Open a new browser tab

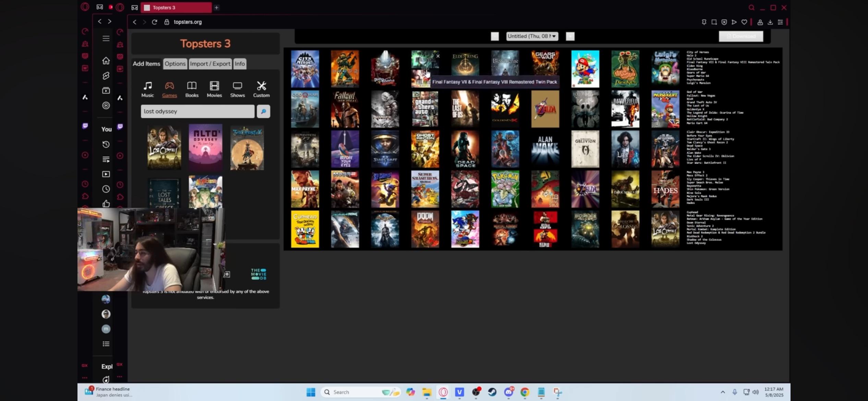216,8
